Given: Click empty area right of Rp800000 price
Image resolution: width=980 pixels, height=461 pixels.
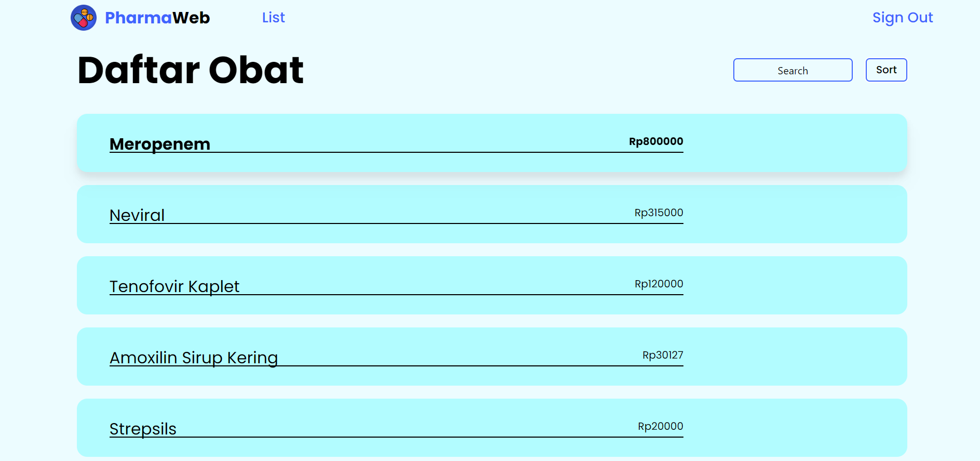Looking at the screenshot, I should pyautogui.click(x=795, y=143).
